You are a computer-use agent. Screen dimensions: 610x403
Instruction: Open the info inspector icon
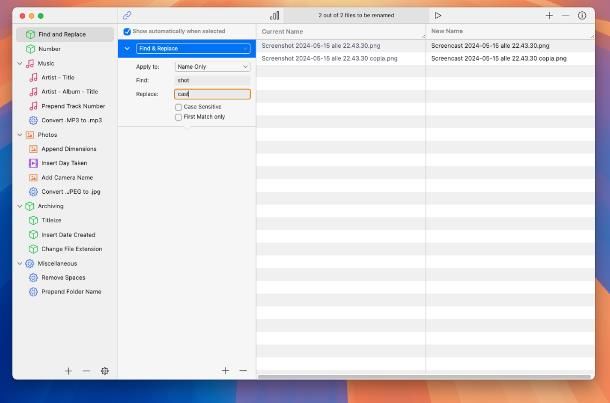coord(582,16)
